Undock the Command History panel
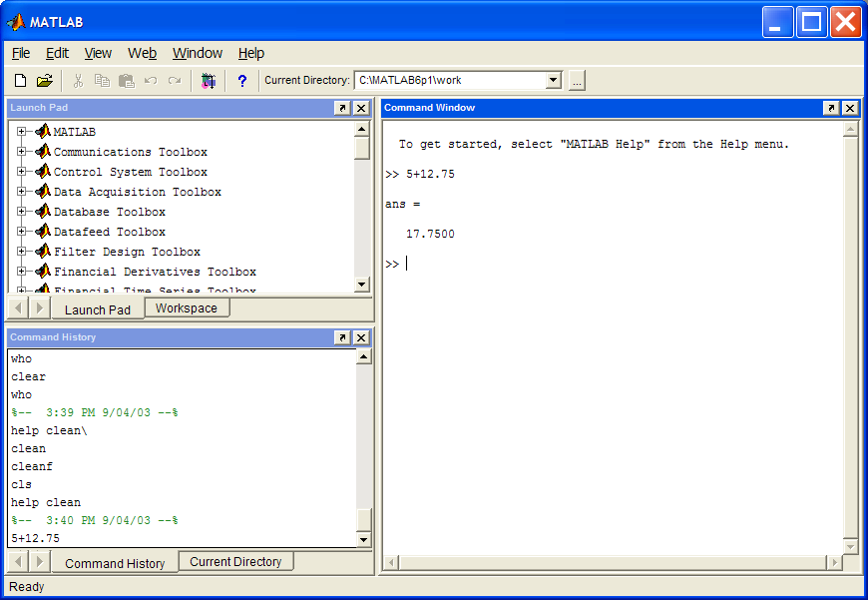Viewport: 868px width, 600px height. click(342, 337)
